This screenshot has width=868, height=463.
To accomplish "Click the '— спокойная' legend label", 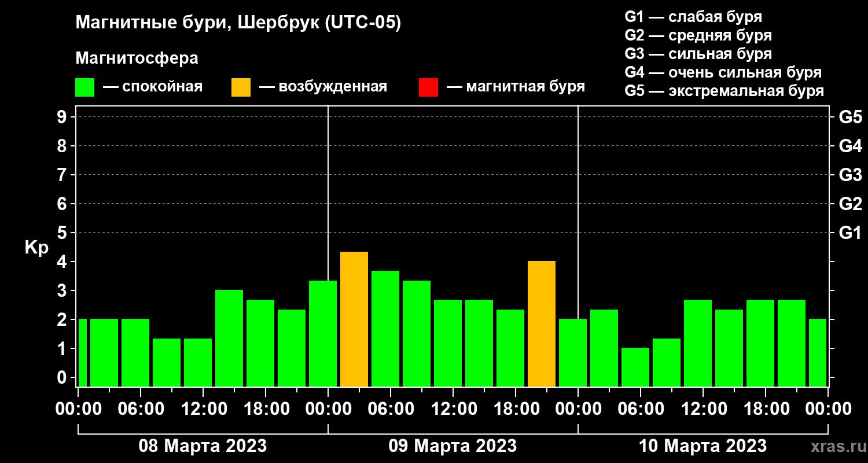I will [153, 87].
